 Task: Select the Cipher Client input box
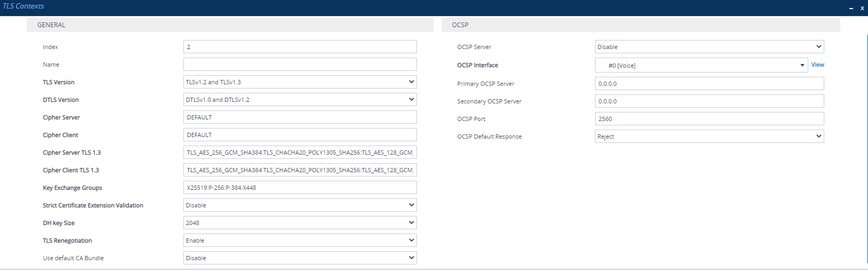coord(300,135)
